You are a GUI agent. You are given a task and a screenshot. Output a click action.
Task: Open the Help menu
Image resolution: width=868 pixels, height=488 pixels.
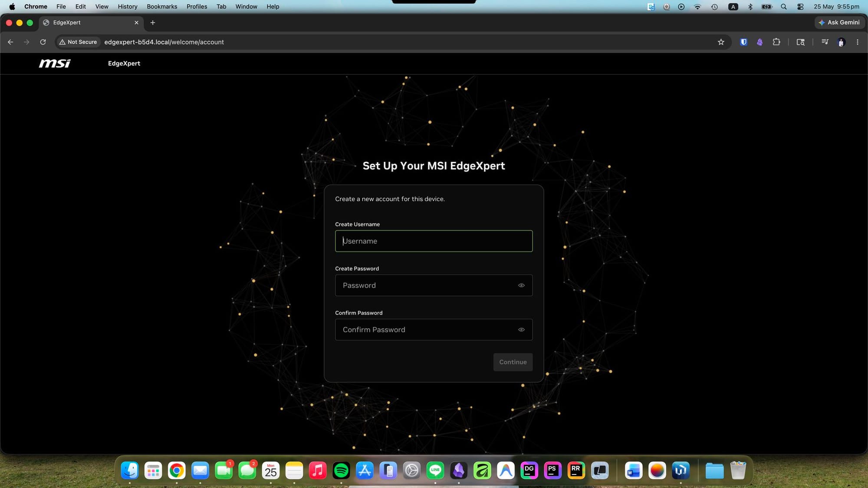coord(273,7)
